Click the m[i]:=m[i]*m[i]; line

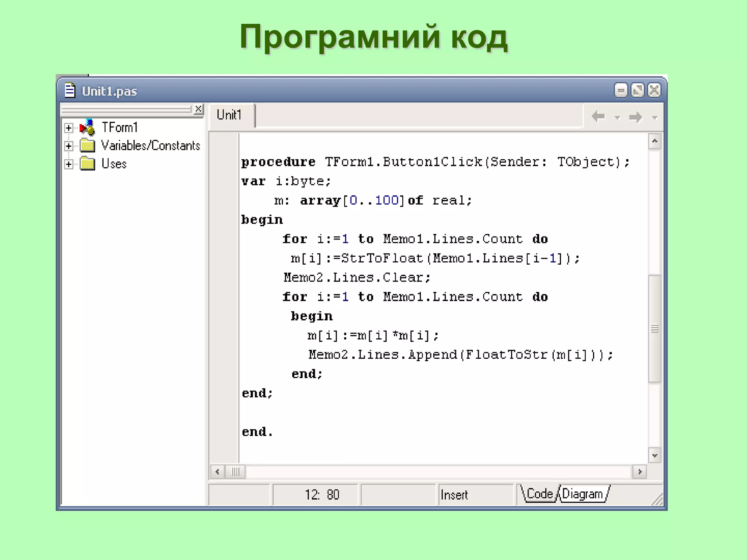click(x=373, y=335)
